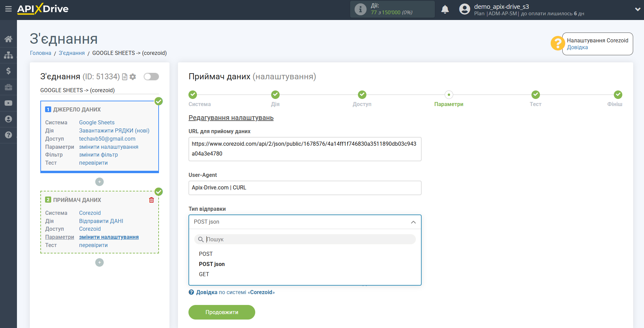
Task: Open the hamburger menu
Action: pos(8,9)
